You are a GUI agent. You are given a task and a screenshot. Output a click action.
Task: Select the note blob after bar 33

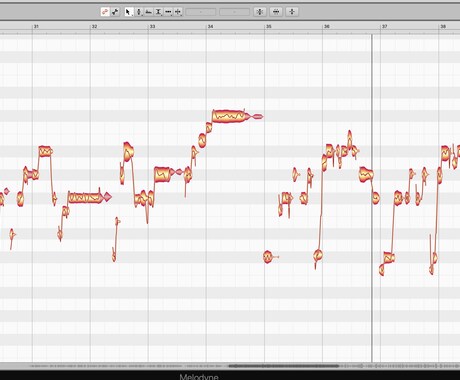tap(162, 174)
